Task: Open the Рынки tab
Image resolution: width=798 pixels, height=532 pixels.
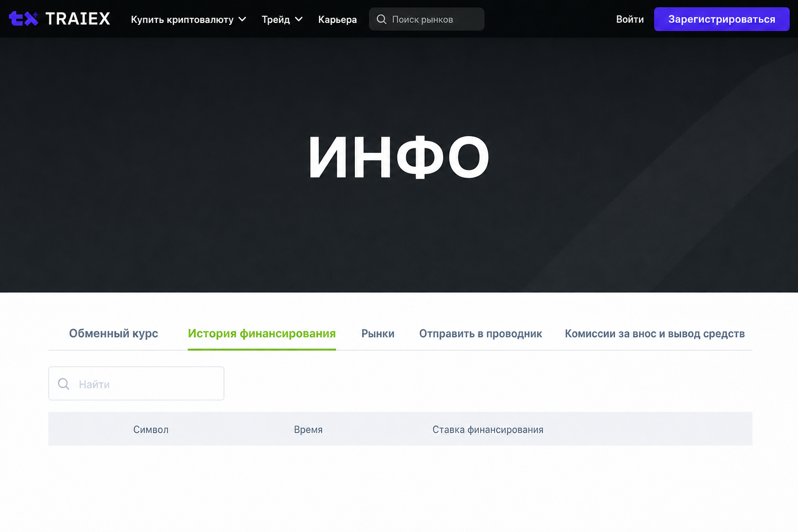Action: pos(378,334)
